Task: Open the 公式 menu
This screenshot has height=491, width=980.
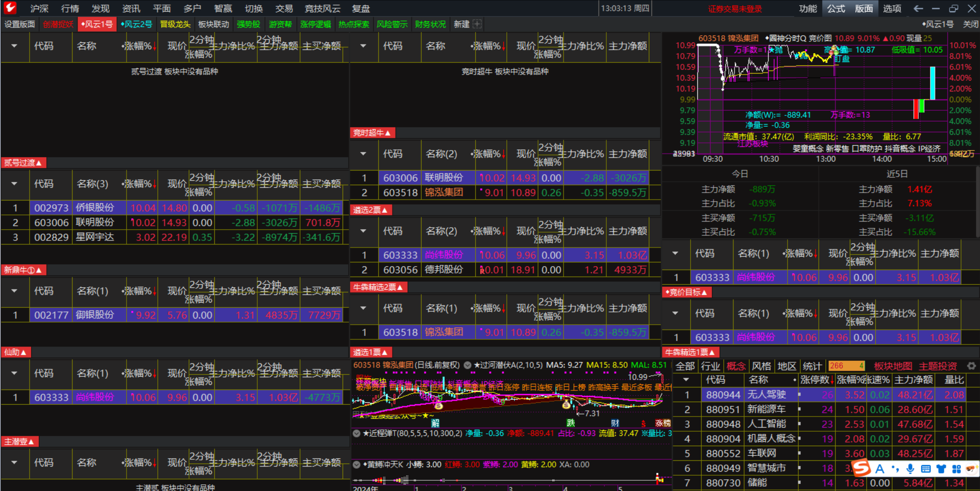Action: tap(836, 9)
